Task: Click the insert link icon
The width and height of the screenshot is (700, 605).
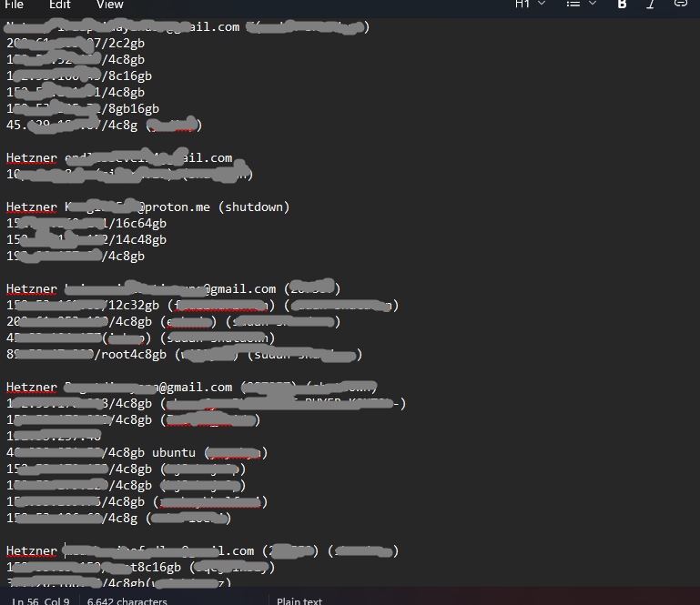Action: coord(680,4)
